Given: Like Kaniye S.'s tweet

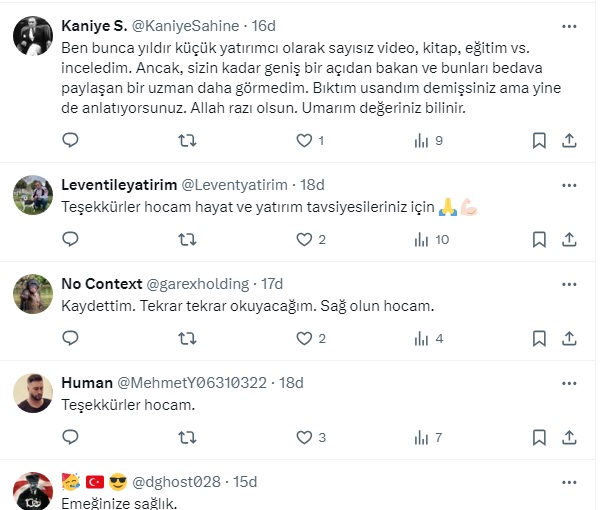Looking at the screenshot, I should click(x=304, y=141).
